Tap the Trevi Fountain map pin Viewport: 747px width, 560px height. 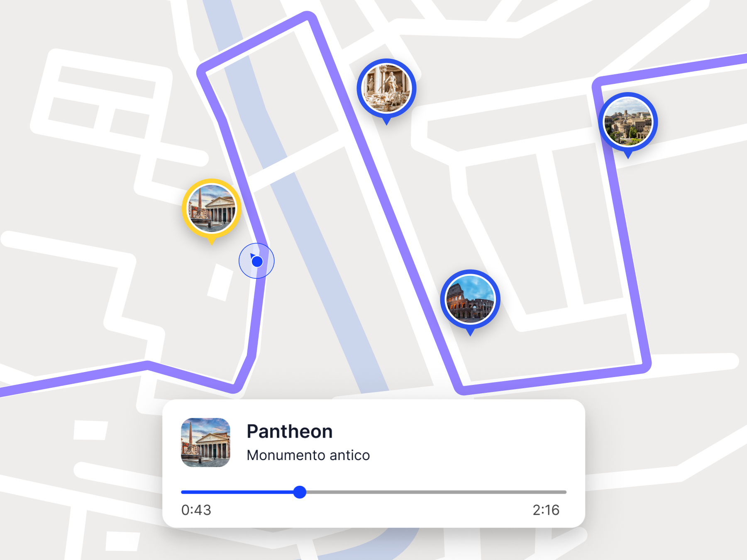point(386,88)
